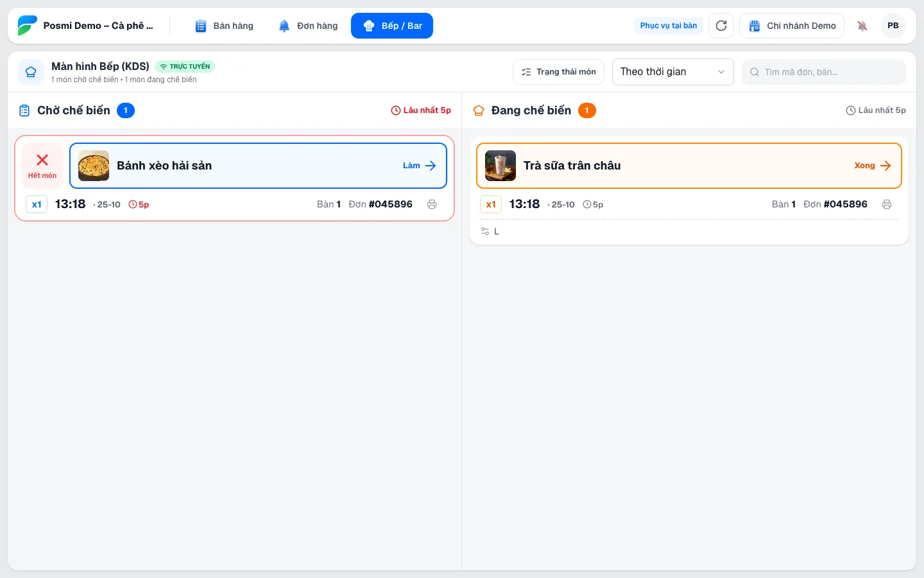924x578 pixels.
Task: Click Đơn #045896 on Bánh xèo card
Action: pos(381,204)
